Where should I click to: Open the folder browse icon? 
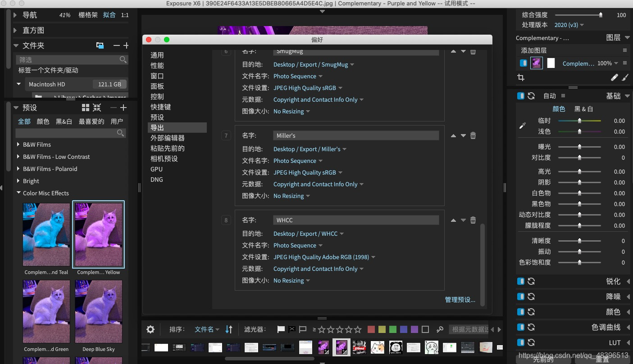[100, 45]
